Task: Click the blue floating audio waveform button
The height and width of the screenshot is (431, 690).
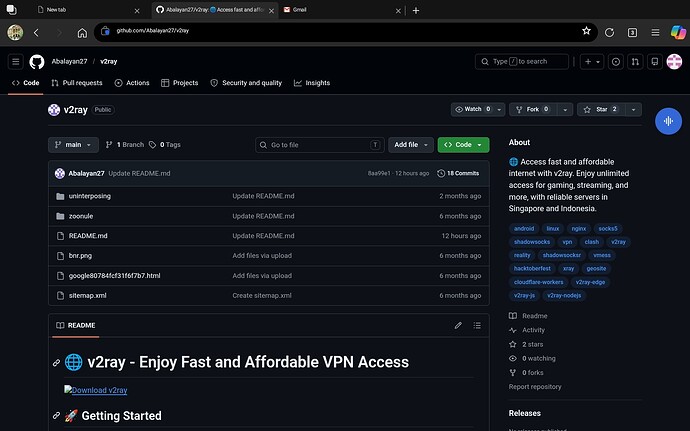Action: pyautogui.click(x=668, y=121)
